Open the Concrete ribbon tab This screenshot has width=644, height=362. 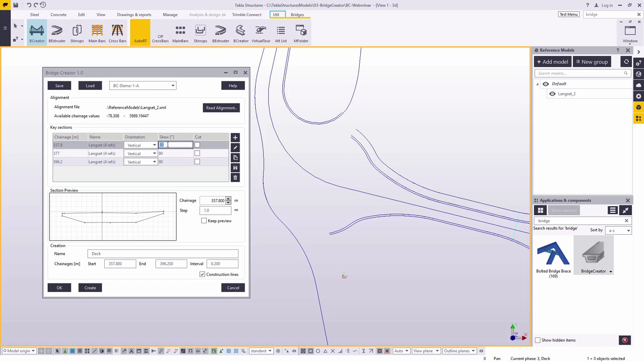[58, 15]
